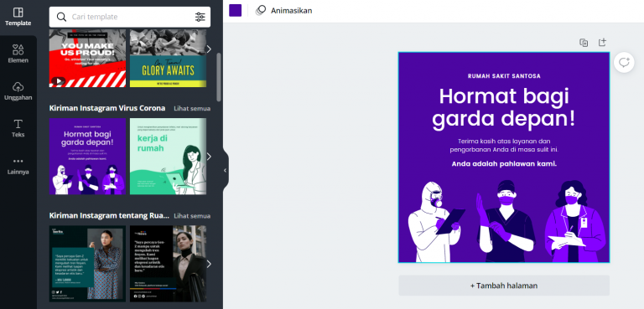The height and width of the screenshot is (309, 644).
Task: Select the Hormat bagi garda depan! headline on canvas
Action: 504,107
